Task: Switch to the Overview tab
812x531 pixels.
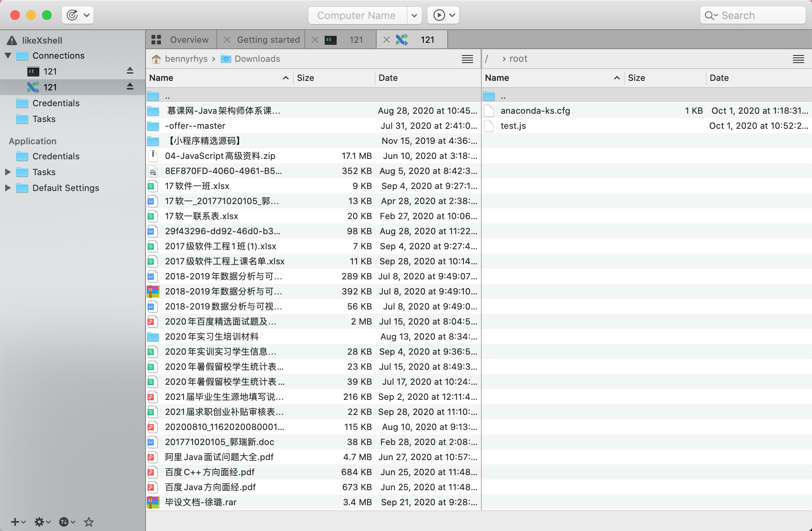Action: pos(182,40)
